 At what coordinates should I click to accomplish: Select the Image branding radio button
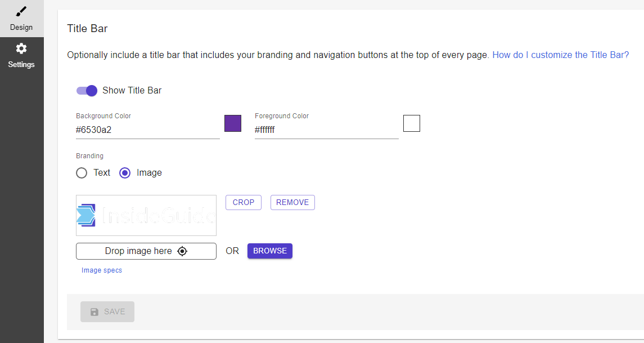[x=125, y=173]
